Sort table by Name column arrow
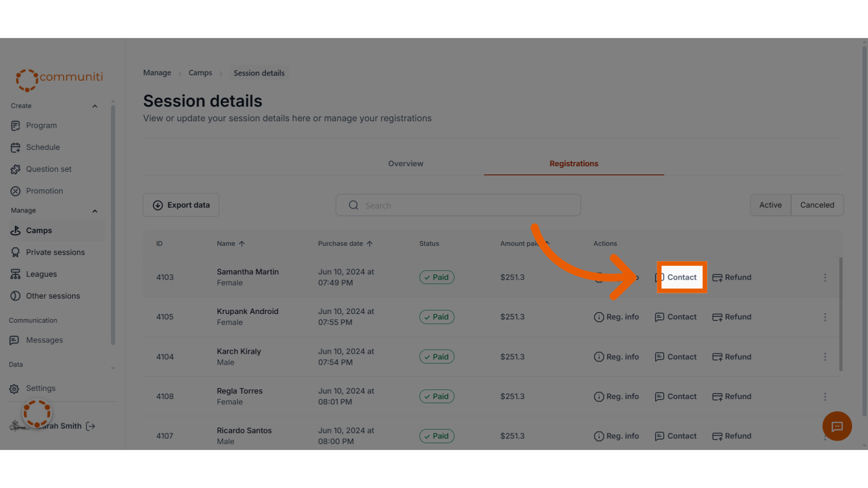Image resolution: width=868 pixels, height=488 pixels. point(242,244)
